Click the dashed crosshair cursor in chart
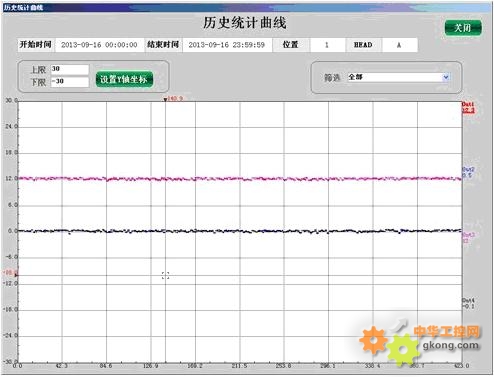Screen dimensions: 494x377 [x=165, y=275]
